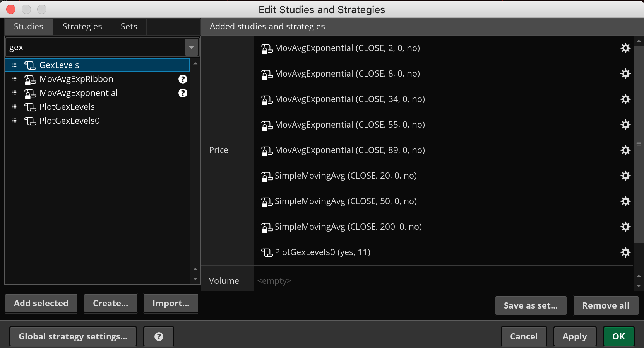
Task: Click the Add selected button
Action: click(x=41, y=303)
